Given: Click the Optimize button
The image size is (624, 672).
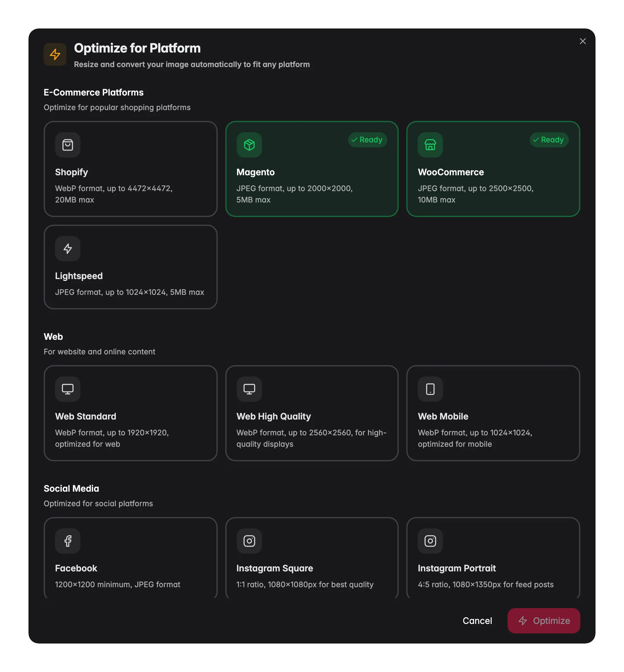Looking at the screenshot, I should point(544,621).
